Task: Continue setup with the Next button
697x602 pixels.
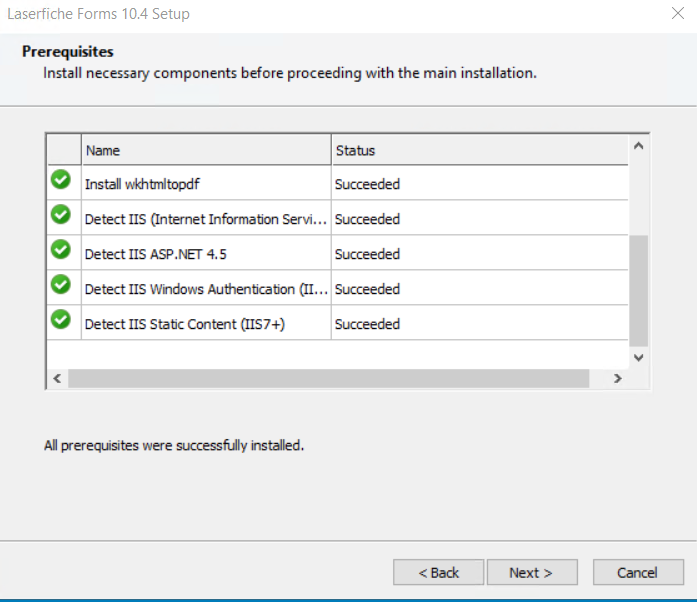Action: point(532,572)
